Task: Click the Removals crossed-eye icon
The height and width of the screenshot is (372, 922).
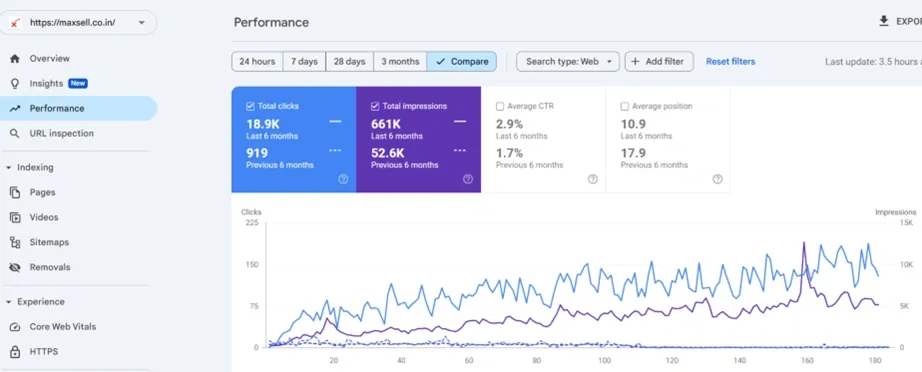Action: coord(15,267)
